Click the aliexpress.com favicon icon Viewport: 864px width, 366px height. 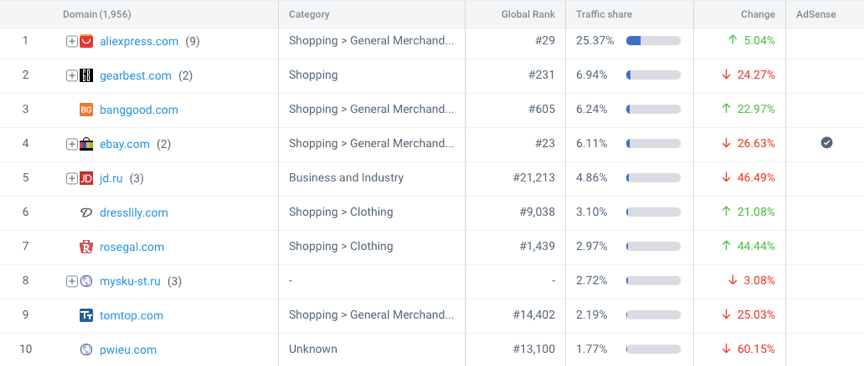(x=86, y=41)
